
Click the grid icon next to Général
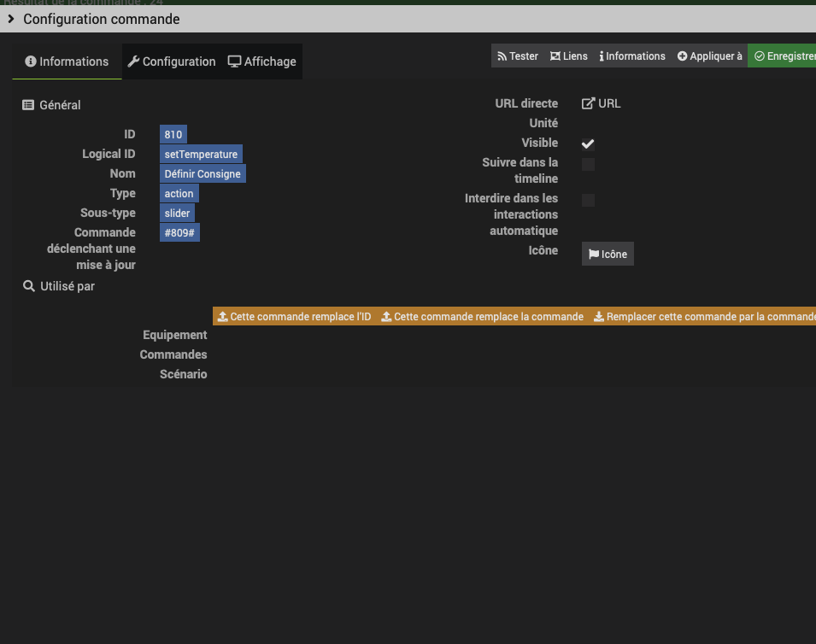[x=29, y=104]
